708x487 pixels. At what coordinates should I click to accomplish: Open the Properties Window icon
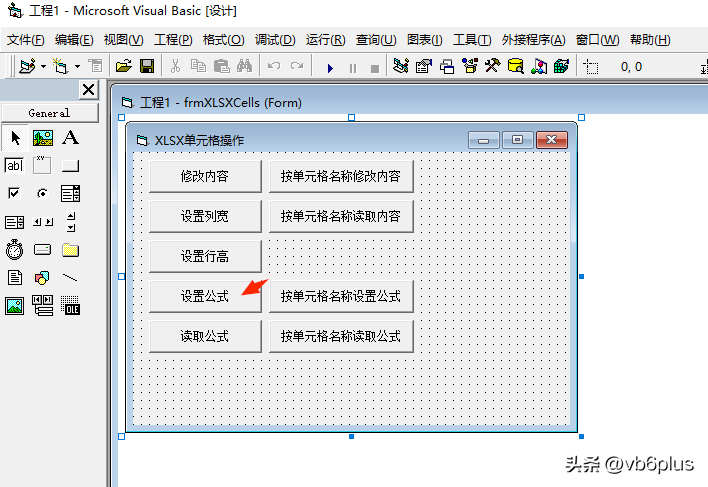point(424,67)
